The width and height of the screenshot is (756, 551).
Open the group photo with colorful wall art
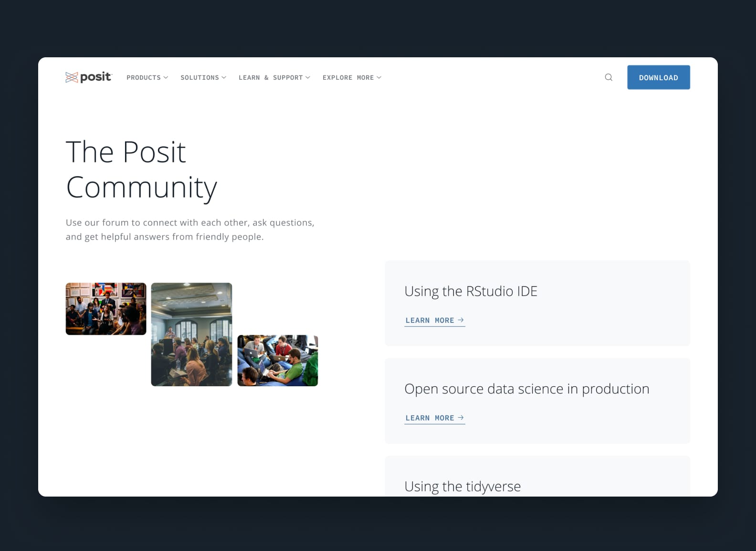pyautogui.click(x=106, y=309)
